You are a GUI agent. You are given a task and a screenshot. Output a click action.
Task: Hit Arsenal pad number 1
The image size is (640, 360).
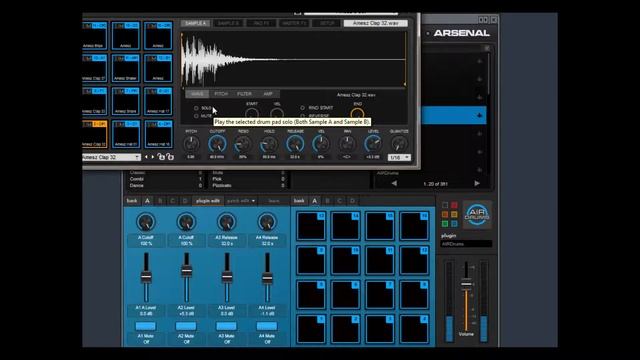311,329
